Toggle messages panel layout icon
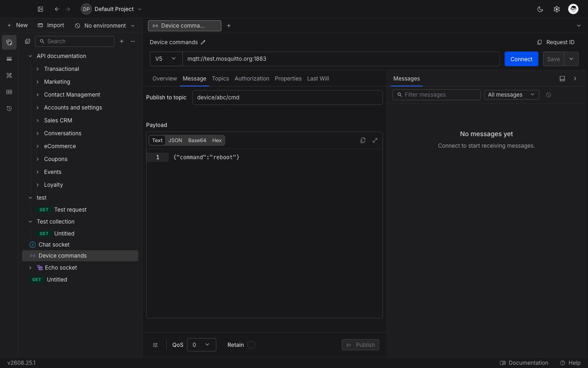The height and width of the screenshot is (368, 588). tap(562, 79)
